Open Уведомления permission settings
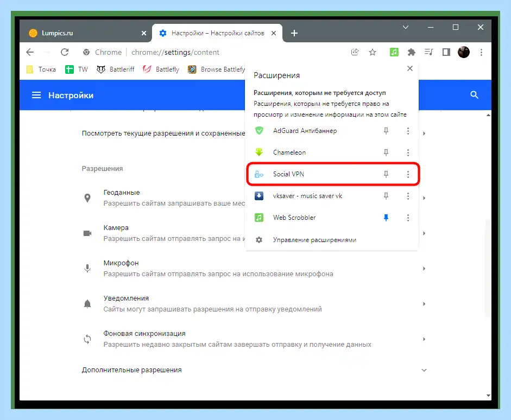The width and height of the screenshot is (511, 420). click(255, 303)
